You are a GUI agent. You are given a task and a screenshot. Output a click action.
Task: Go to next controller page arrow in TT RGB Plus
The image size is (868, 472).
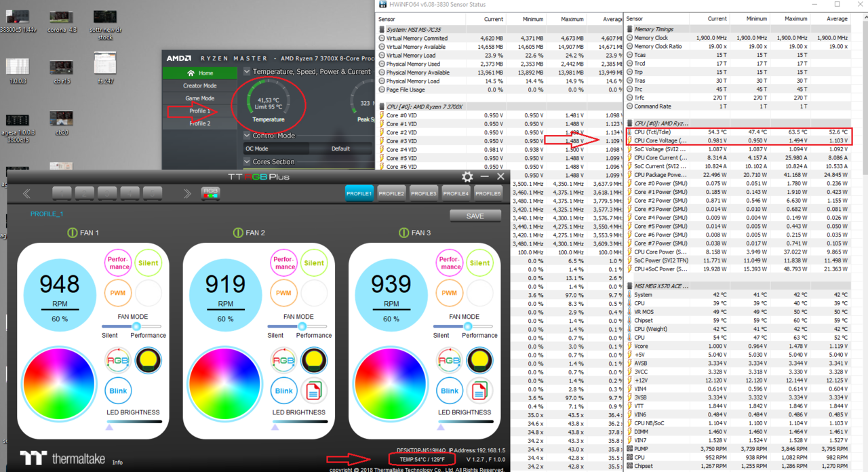click(187, 194)
